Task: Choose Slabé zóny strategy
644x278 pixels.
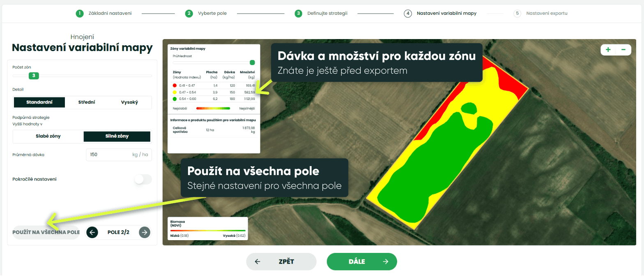Action: pyautogui.click(x=48, y=136)
